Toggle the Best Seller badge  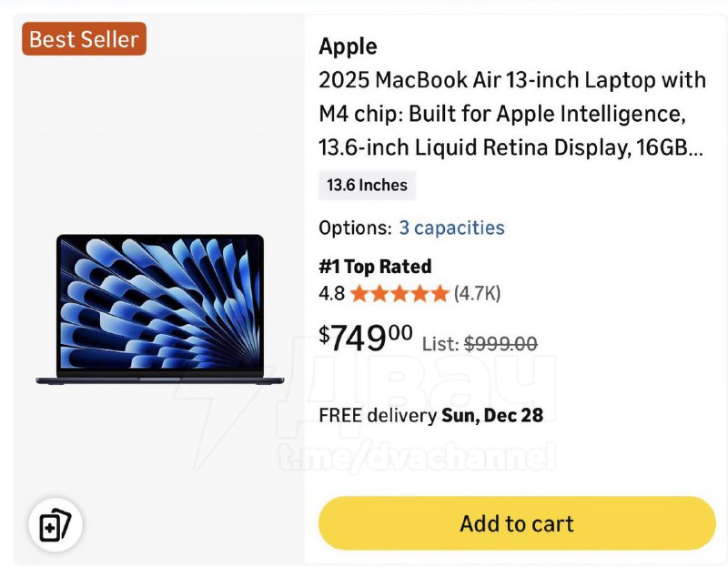tap(83, 38)
